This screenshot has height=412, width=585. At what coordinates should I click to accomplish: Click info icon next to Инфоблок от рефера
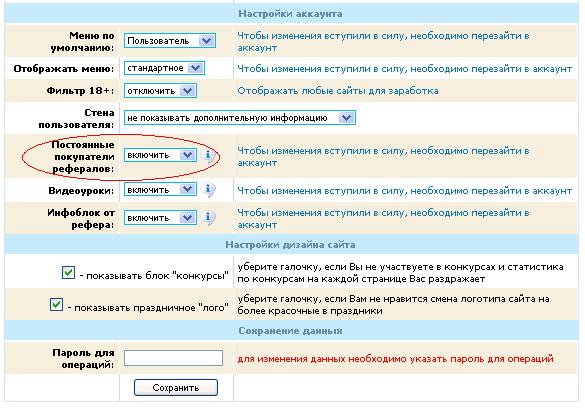tap(209, 218)
